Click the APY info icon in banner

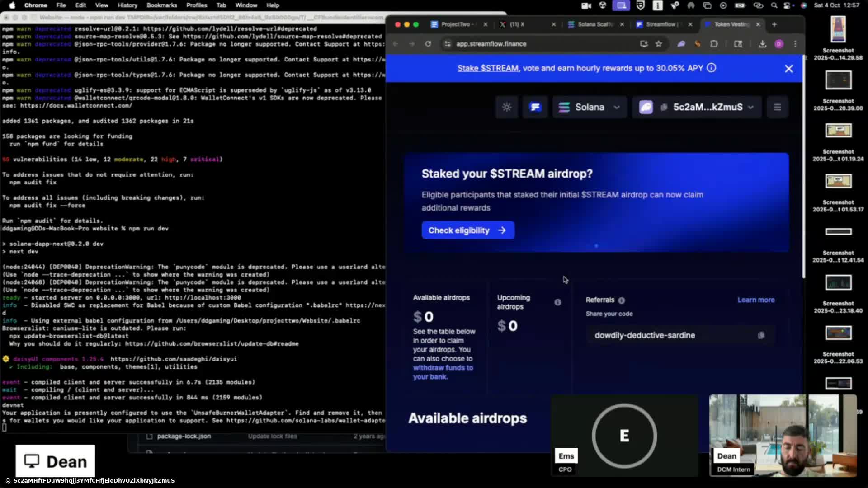[x=711, y=68]
